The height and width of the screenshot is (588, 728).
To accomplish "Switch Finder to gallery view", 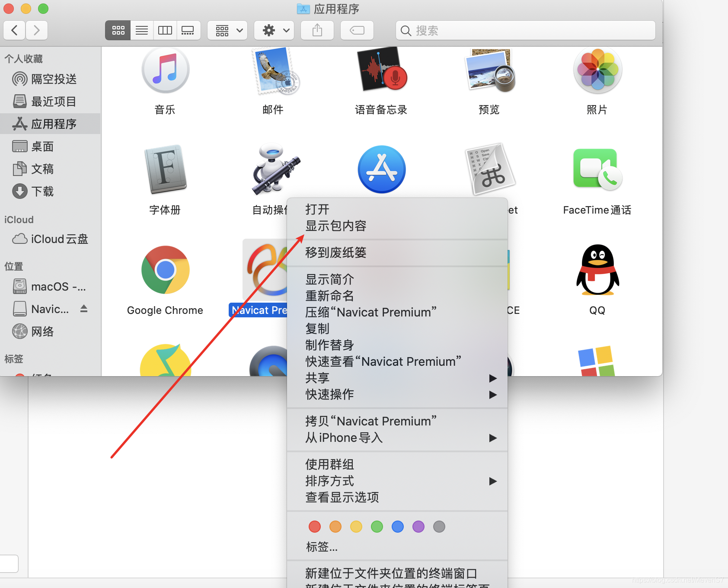I will point(188,30).
